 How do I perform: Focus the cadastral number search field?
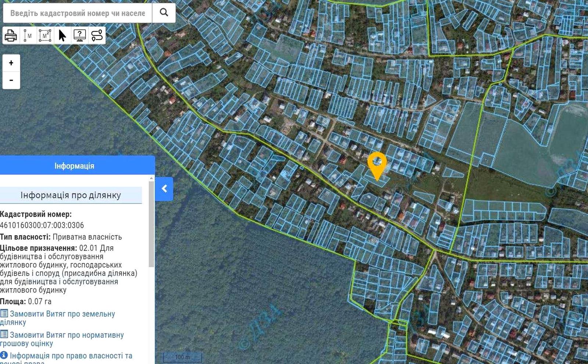coord(78,13)
